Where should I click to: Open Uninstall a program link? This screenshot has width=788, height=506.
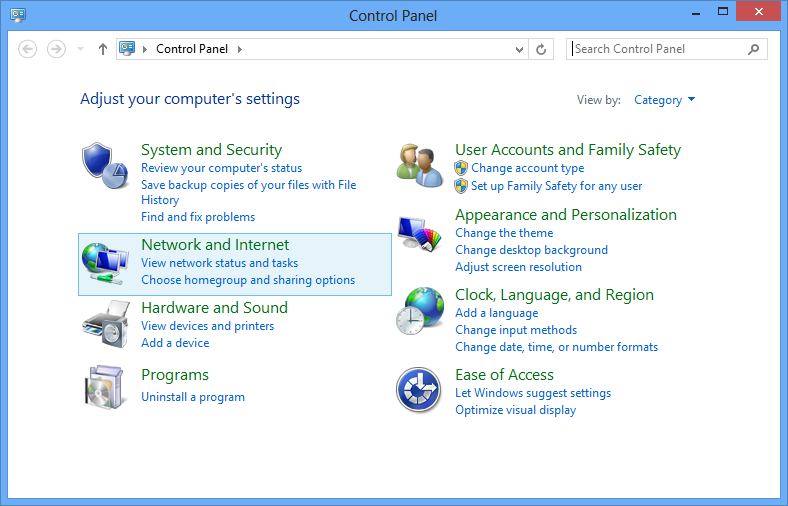click(193, 397)
